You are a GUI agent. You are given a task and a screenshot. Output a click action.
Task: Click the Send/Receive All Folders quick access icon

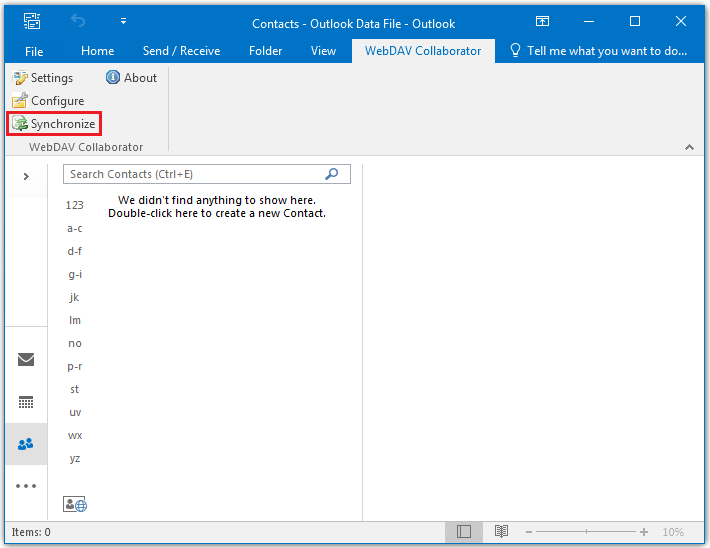click(32, 21)
